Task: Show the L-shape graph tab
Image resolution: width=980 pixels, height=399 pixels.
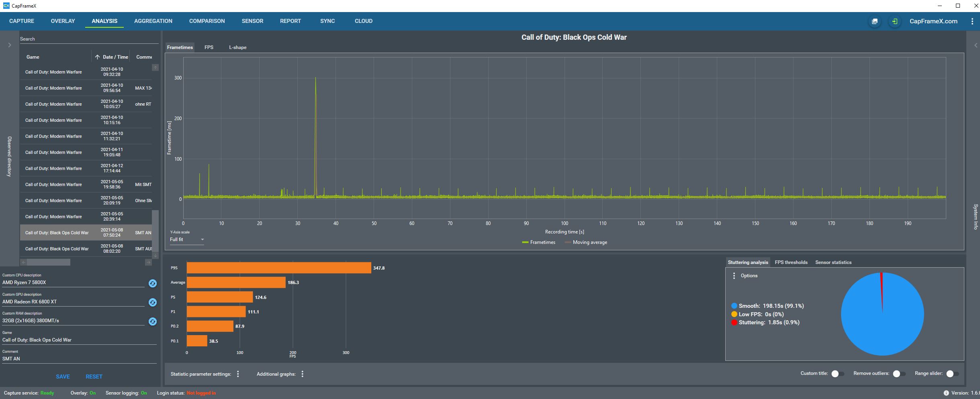Action: [x=238, y=47]
